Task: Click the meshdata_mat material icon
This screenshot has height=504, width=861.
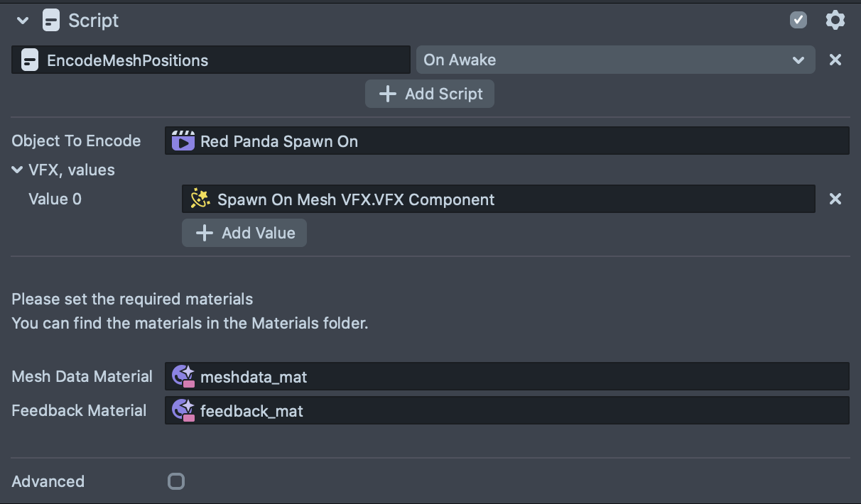Action: point(183,376)
